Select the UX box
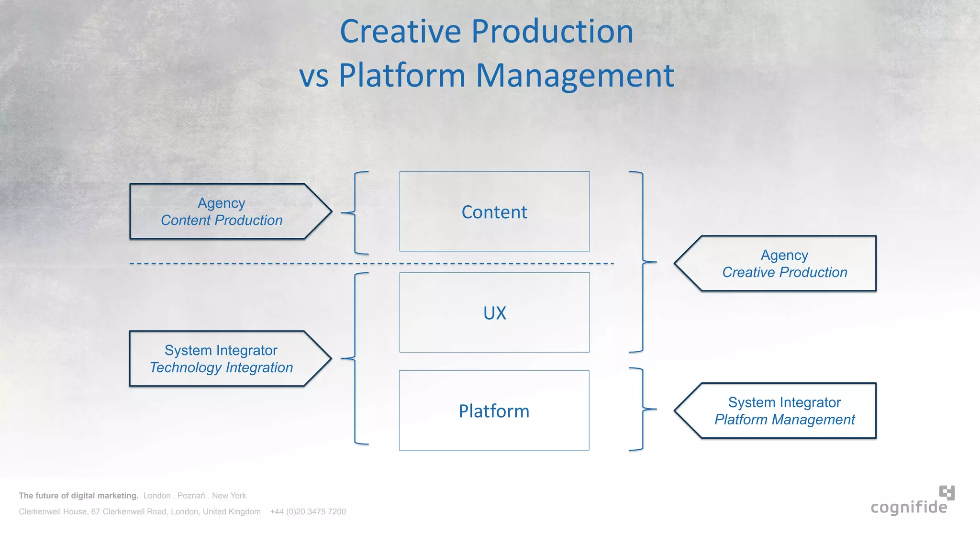 point(494,312)
